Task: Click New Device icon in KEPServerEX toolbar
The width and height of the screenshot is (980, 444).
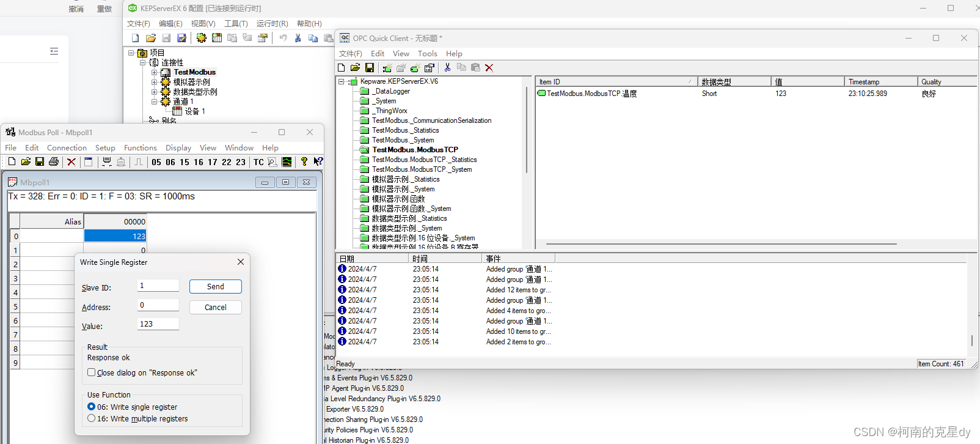Action: (217, 38)
